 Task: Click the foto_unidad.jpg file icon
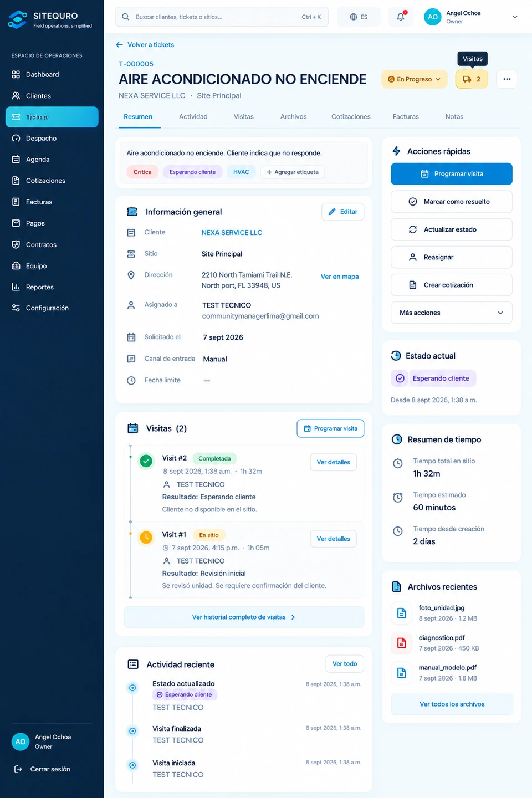pos(401,613)
